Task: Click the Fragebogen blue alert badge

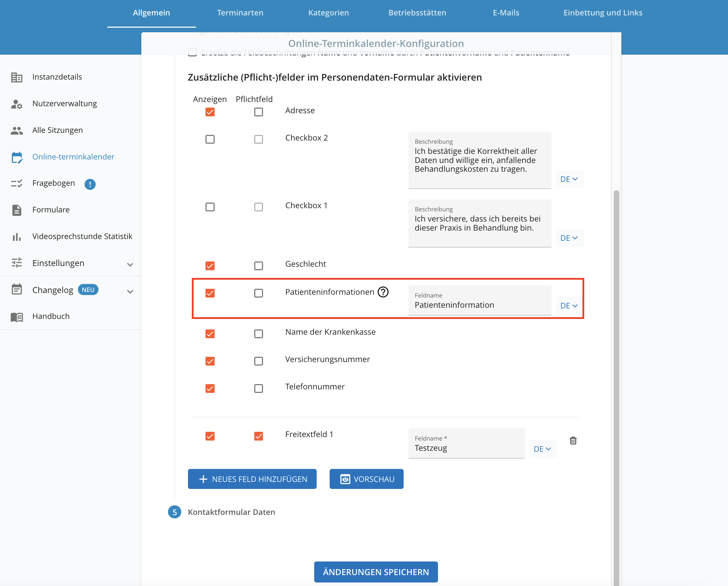Action: (90, 184)
